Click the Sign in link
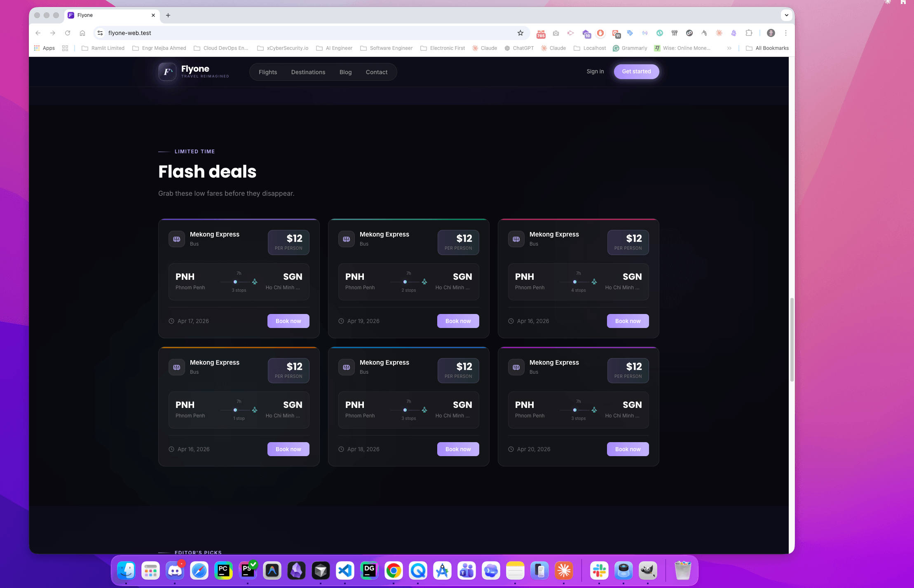This screenshot has width=914, height=588. point(595,71)
